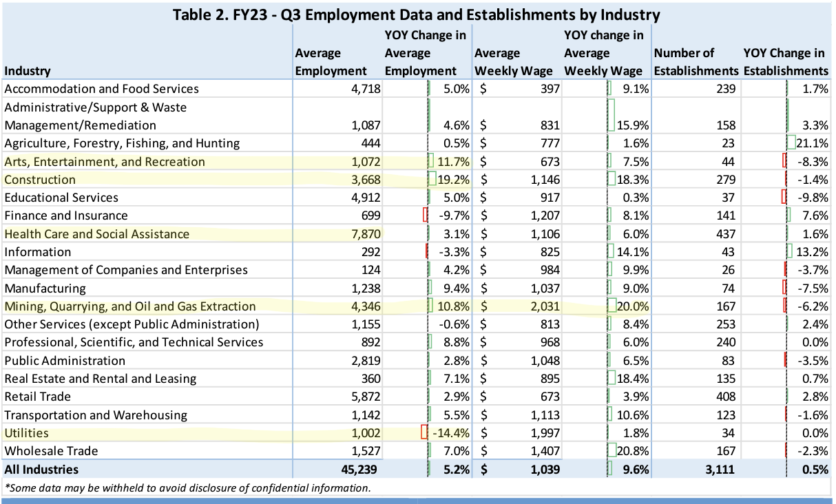Select 'Agriculture, Forestry, Fishing, and Hunting' label
Viewport: 836px width, 504px height.
click(122, 143)
